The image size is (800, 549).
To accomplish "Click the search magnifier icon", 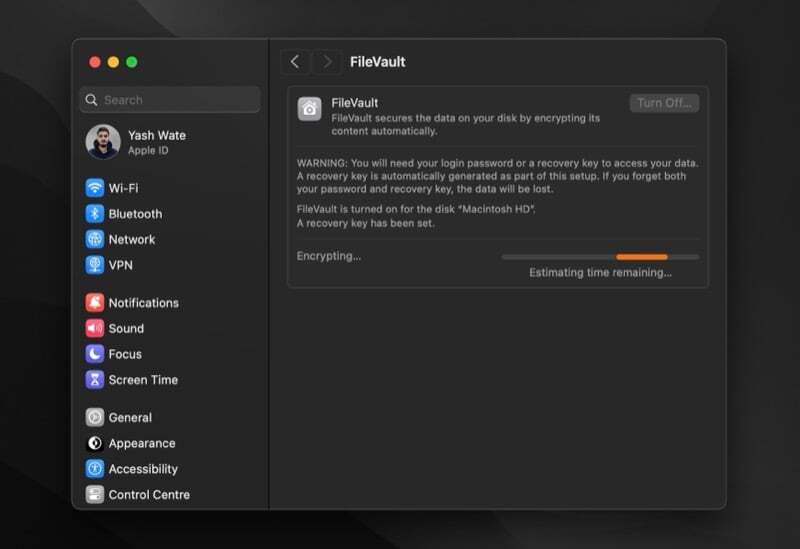I will [x=91, y=100].
